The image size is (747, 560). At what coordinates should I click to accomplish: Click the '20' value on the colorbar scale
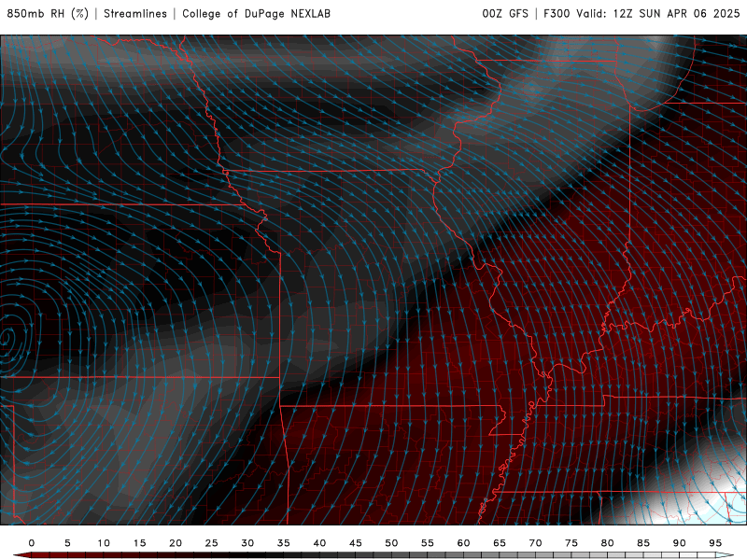pos(176,543)
